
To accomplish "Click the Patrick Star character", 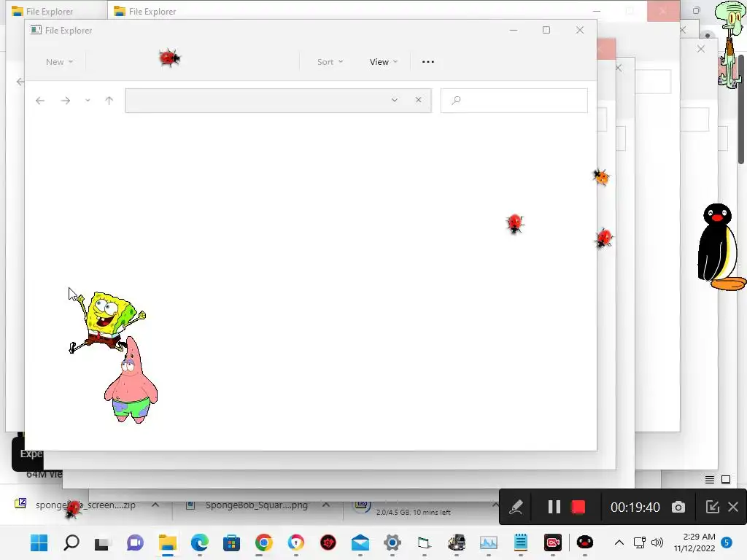I will pyautogui.click(x=131, y=381).
